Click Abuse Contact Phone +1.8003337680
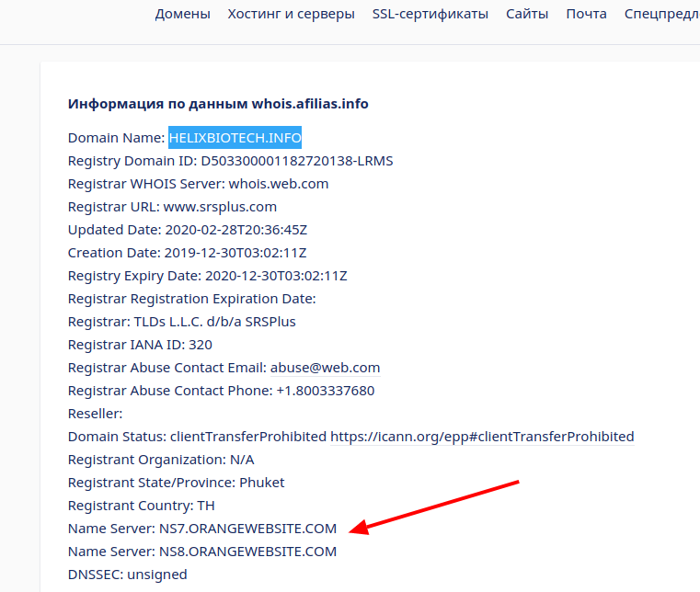 (x=221, y=391)
